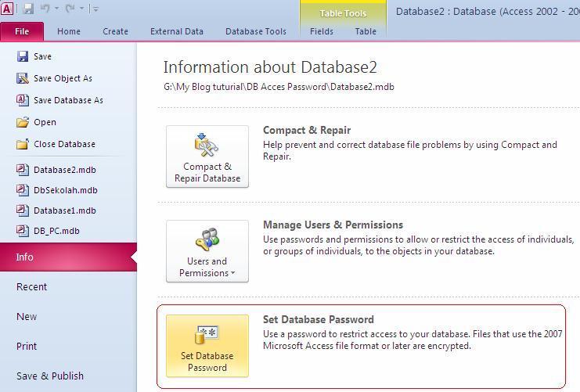The image size is (580, 392).
Task: Switch to the External Data tab
Action: tap(177, 31)
